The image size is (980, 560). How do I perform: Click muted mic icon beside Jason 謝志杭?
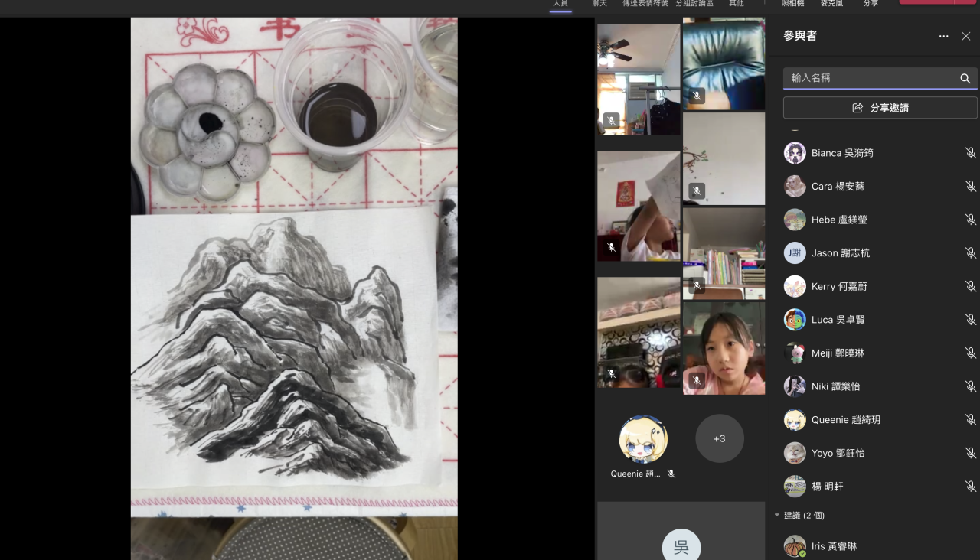970,253
